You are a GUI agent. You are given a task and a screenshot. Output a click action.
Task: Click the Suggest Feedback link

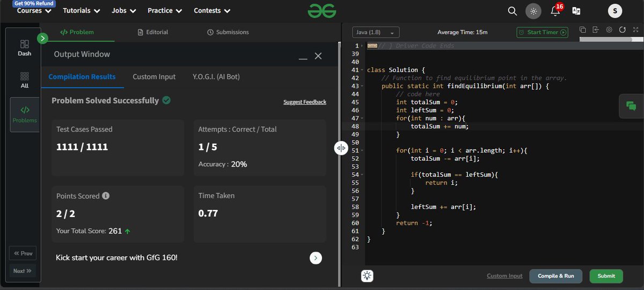point(305,102)
